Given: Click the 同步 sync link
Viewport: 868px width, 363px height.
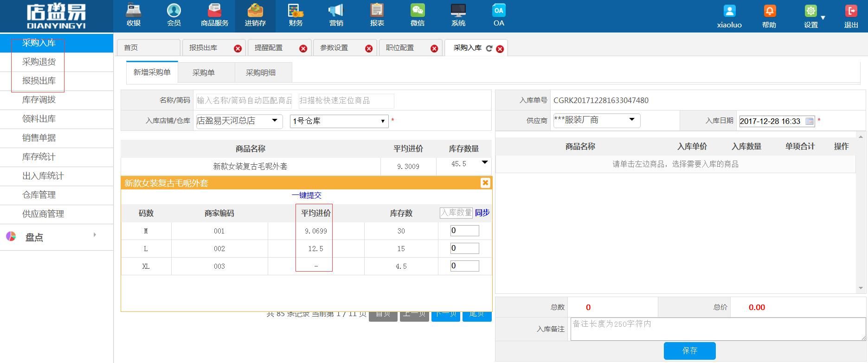Looking at the screenshot, I should coord(482,213).
